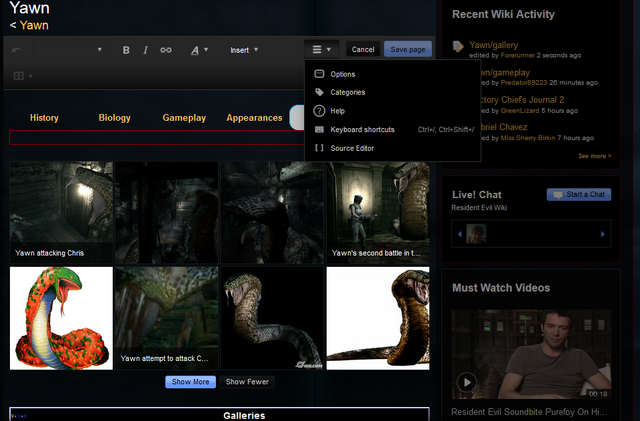The height and width of the screenshot is (421, 640).
Task: Click See more in Recent Wiki Activity
Action: click(x=595, y=156)
